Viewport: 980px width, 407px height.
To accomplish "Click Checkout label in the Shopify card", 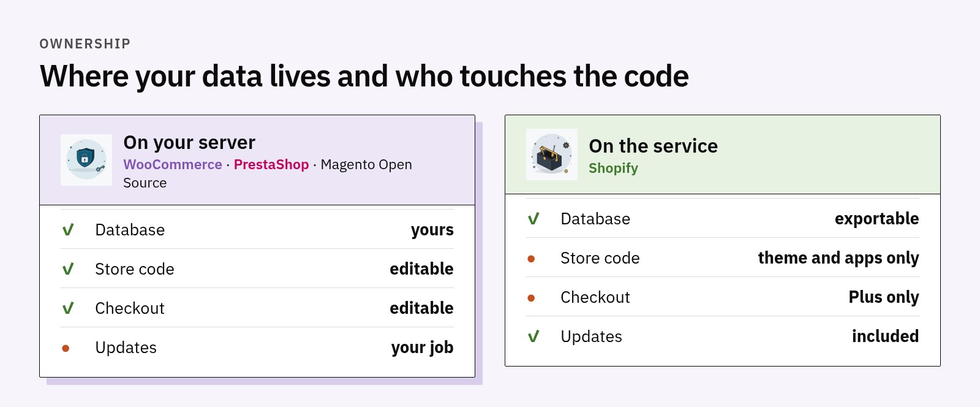I will 595,297.
